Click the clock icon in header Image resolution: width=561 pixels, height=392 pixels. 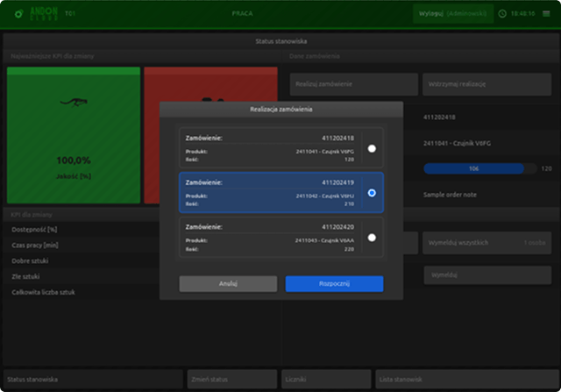(x=502, y=14)
